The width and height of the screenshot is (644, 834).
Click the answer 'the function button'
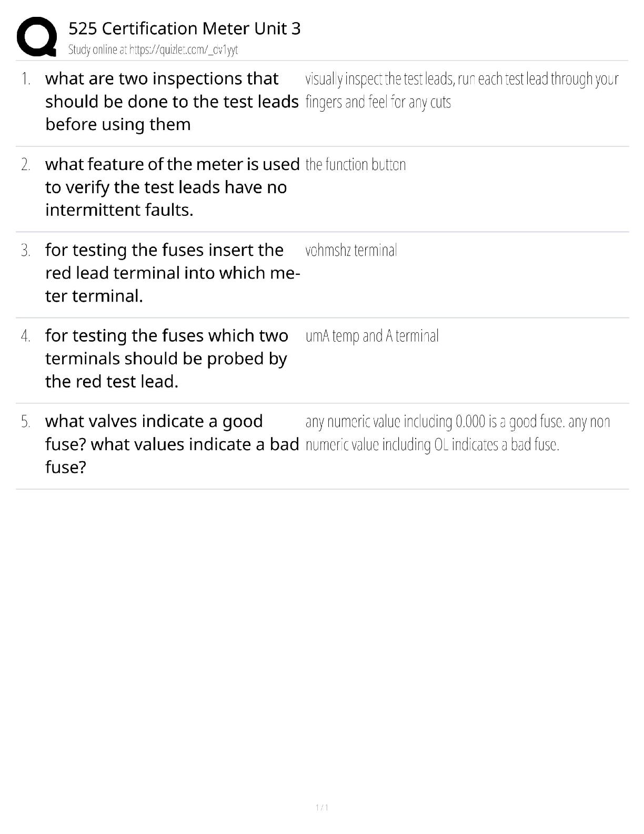(356, 165)
